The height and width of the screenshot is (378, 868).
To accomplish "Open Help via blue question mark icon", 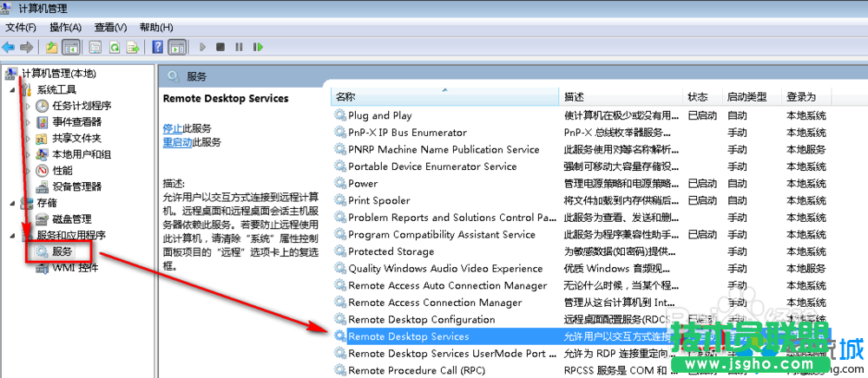I will [158, 47].
